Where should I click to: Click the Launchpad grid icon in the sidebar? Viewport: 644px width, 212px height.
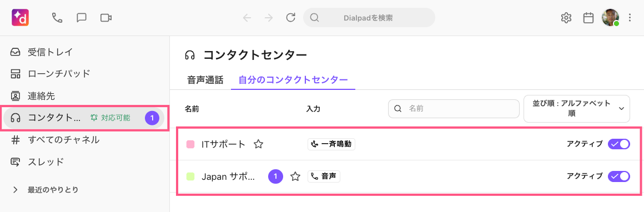(x=16, y=74)
